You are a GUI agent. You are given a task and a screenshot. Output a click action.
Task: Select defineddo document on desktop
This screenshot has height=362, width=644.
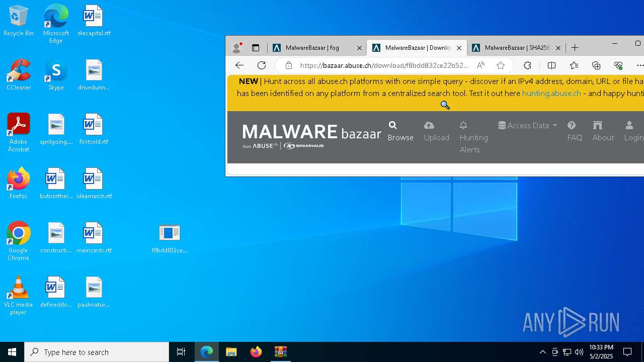(x=56, y=292)
